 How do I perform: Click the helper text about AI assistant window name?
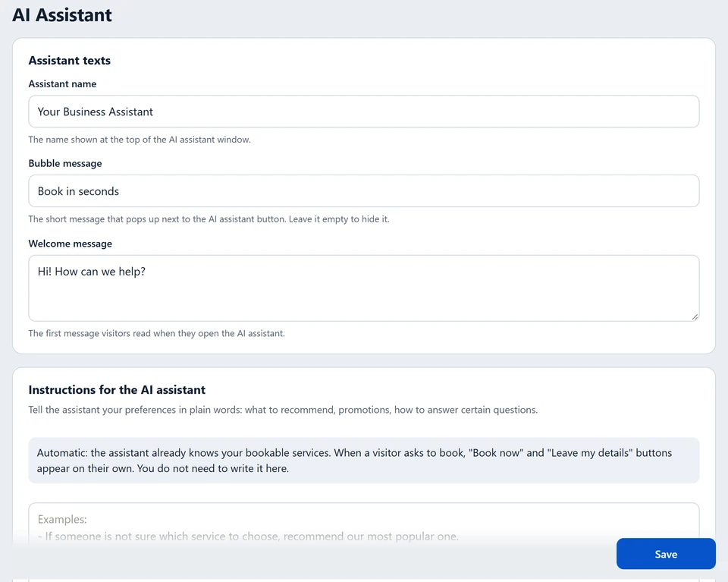[x=140, y=140]
